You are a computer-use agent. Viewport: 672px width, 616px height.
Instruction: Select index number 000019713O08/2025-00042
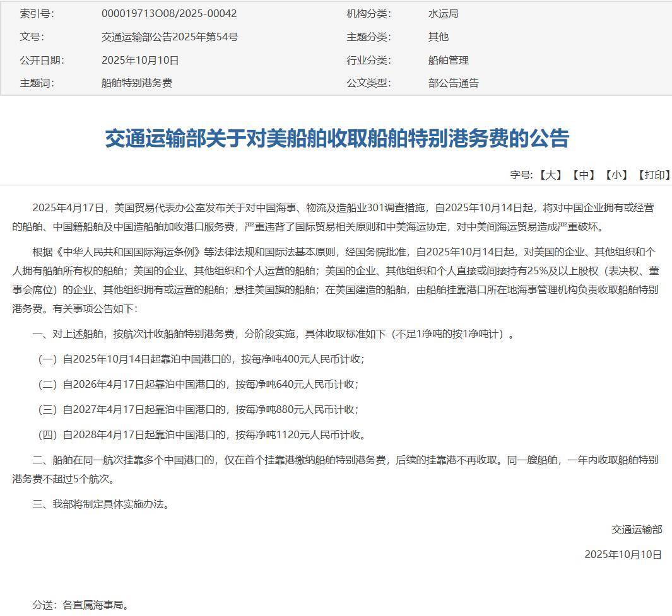click(169, 13)
